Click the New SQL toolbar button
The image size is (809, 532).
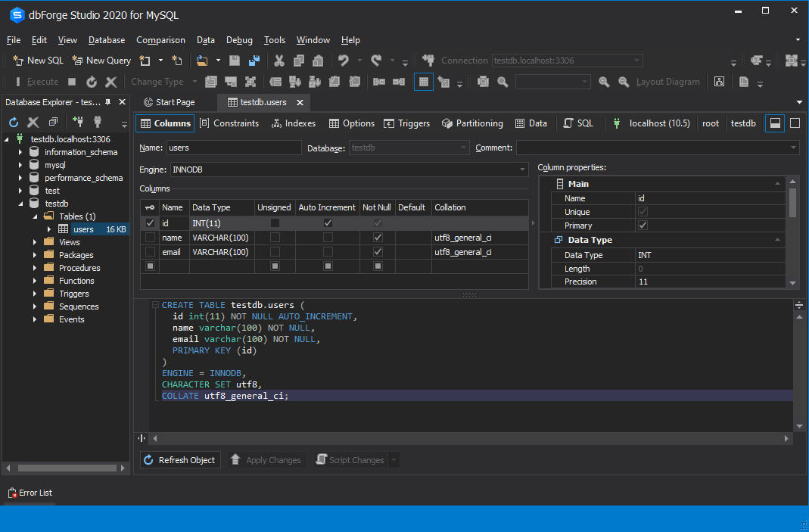click(x=39, y=61)
